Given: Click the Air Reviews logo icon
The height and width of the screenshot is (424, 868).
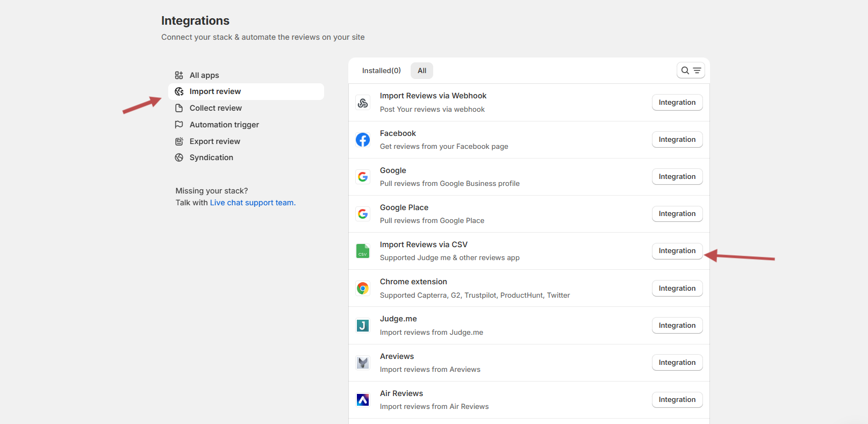Looking at the screenshot, I should tap(363, 400).
